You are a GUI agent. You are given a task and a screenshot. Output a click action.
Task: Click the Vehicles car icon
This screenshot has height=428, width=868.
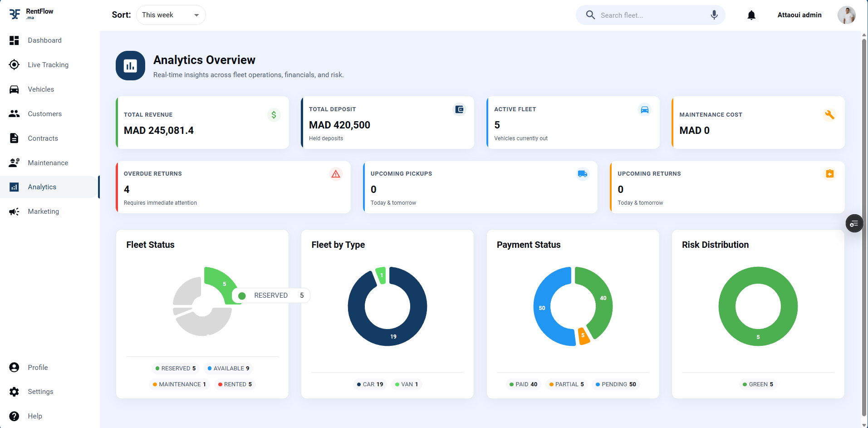(14, 89)
